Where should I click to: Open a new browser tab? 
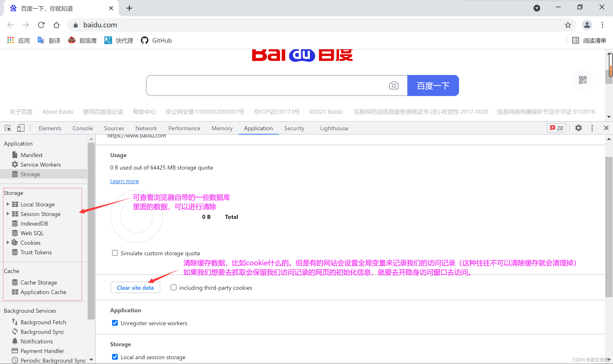129,8
